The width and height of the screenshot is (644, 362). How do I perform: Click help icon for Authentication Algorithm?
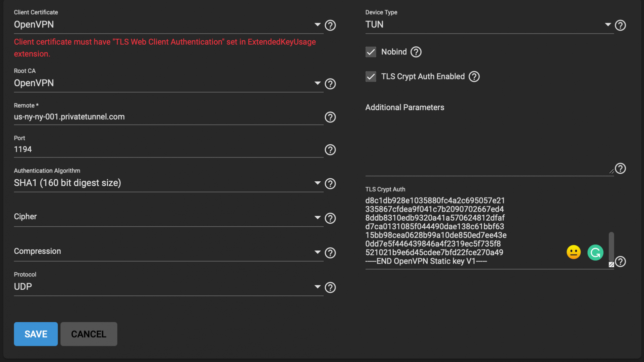click(330, 184)
